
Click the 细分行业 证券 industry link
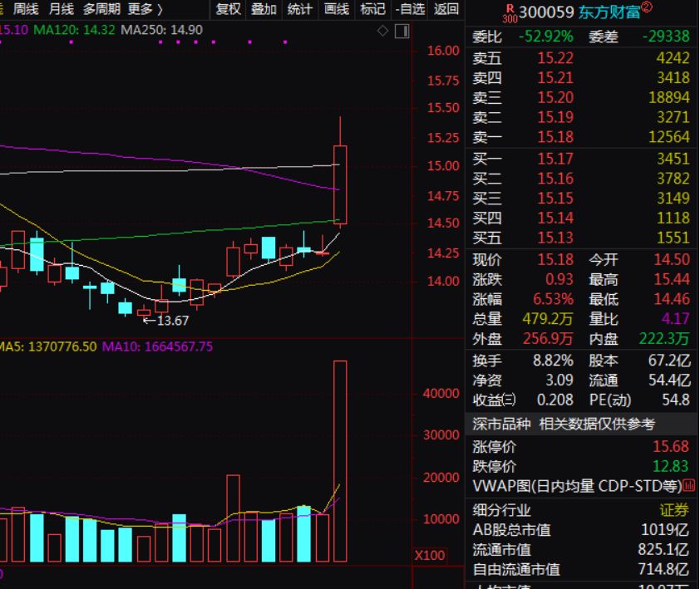coord(674,509)
